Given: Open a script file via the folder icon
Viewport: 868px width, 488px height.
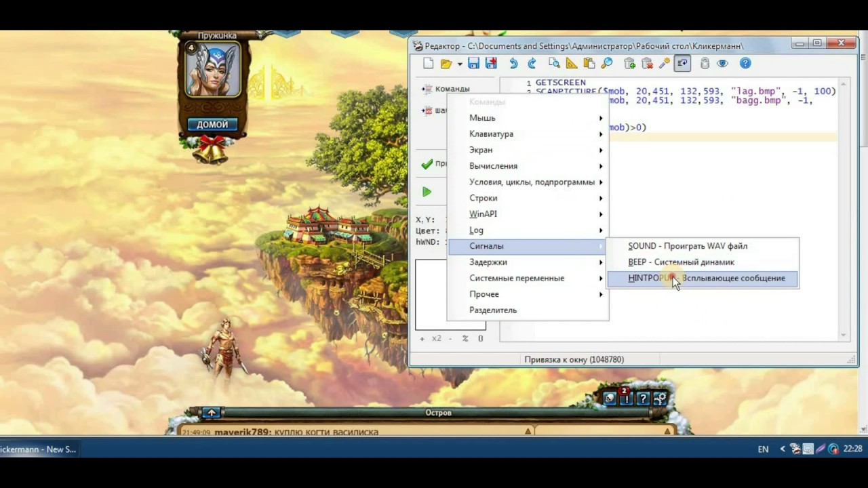Looking at the screenshot, I should point(446,64).
